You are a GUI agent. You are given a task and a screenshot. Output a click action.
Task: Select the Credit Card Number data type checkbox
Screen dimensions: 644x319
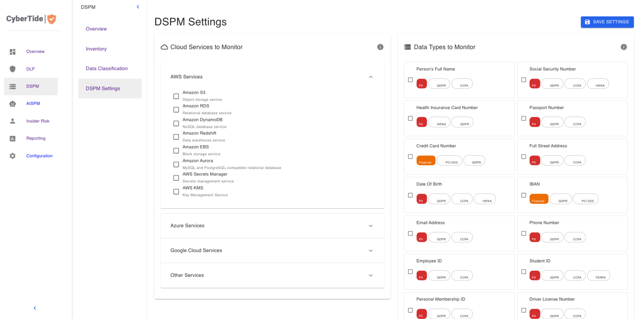pyautogui.click(x=410, y=157)
